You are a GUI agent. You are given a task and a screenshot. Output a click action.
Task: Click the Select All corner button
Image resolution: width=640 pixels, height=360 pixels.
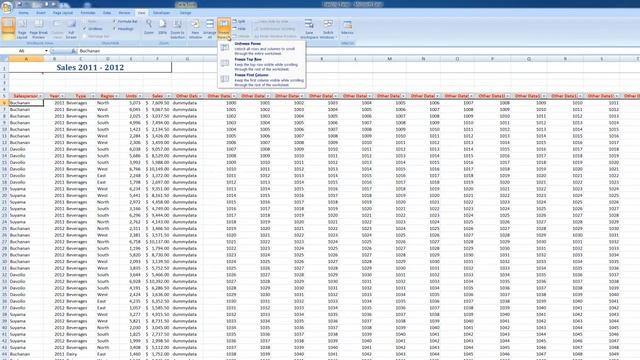(4, 59)
